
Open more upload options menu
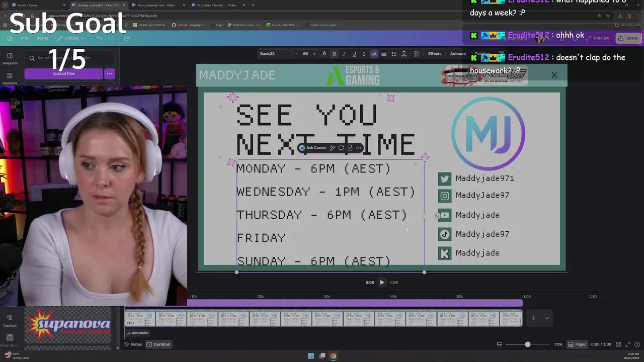pos(109,73)
